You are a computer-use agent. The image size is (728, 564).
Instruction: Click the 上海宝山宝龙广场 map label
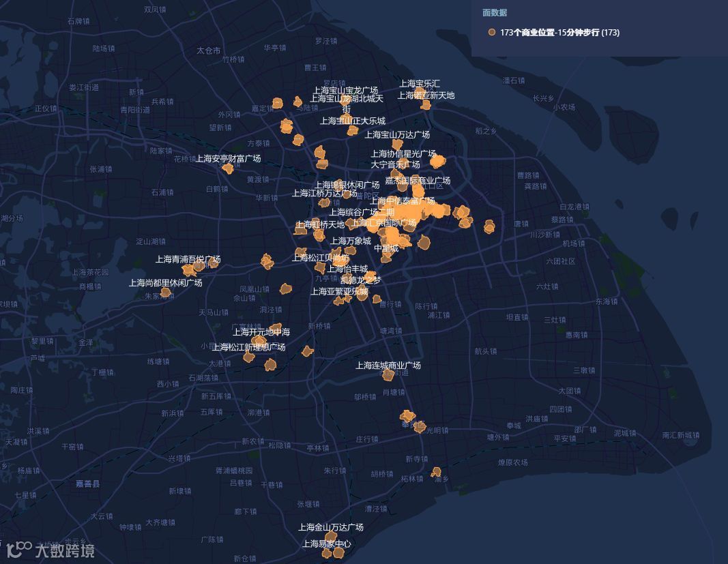[345, 90]
